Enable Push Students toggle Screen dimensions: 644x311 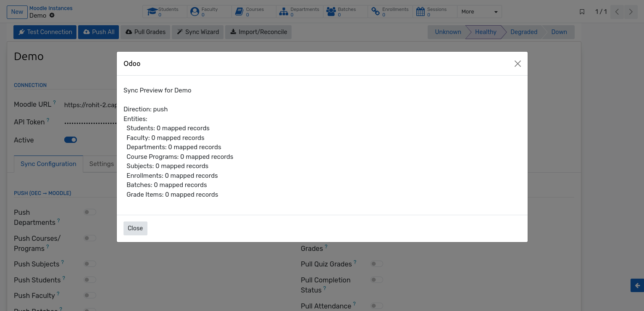point(90,280)
